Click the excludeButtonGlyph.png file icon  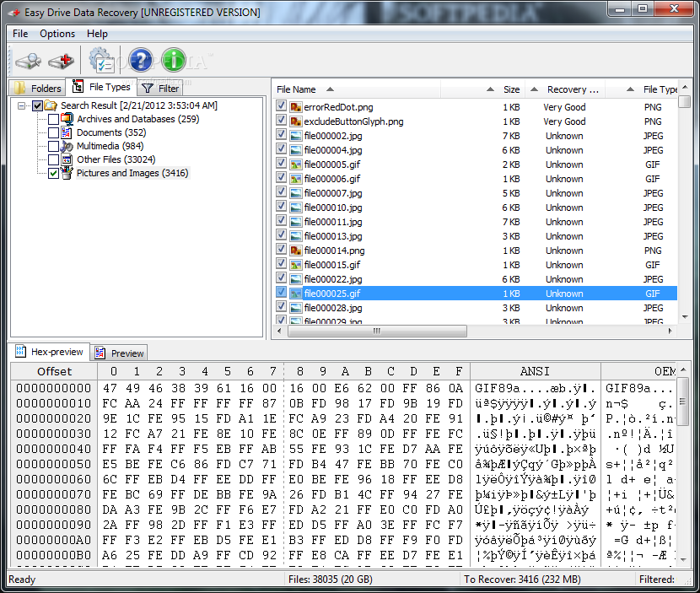[295, 121]
